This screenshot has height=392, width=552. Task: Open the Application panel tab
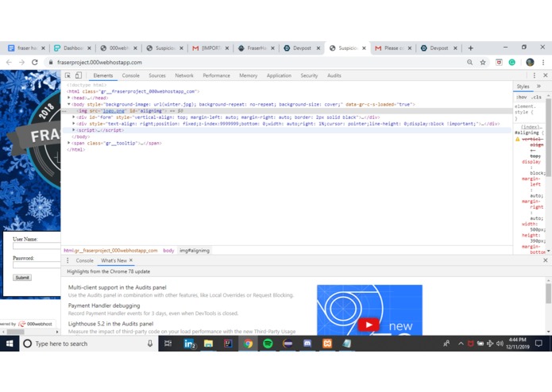[x=279, y=75]
